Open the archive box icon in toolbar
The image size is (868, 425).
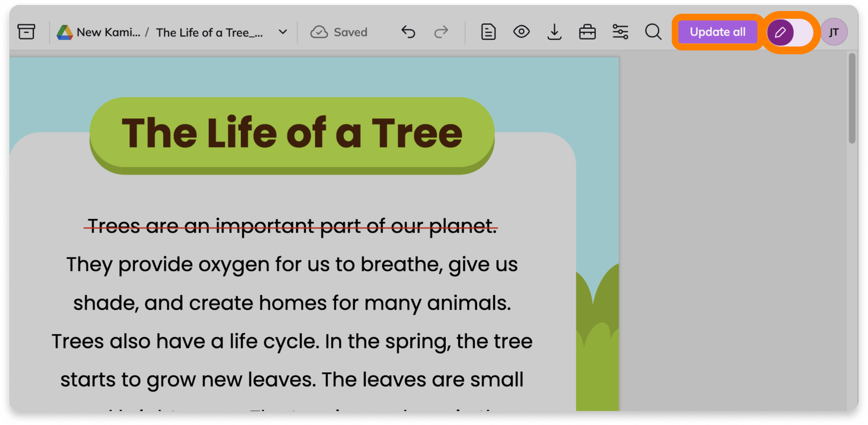click(x=26, y=32)
